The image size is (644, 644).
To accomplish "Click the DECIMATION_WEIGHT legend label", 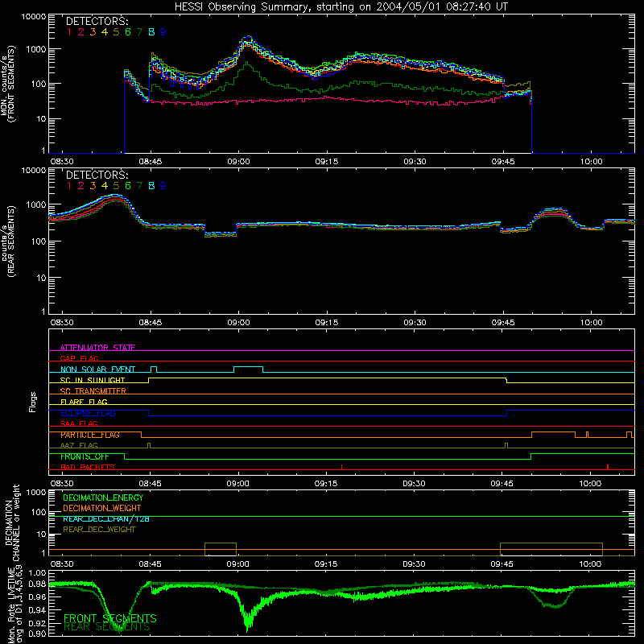I will coord(102,509).
